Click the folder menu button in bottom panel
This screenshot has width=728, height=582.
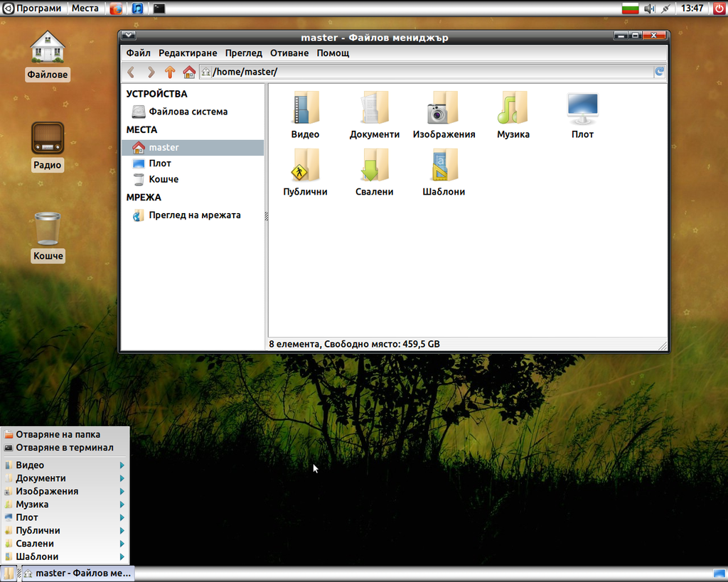[x=9, y=573]
